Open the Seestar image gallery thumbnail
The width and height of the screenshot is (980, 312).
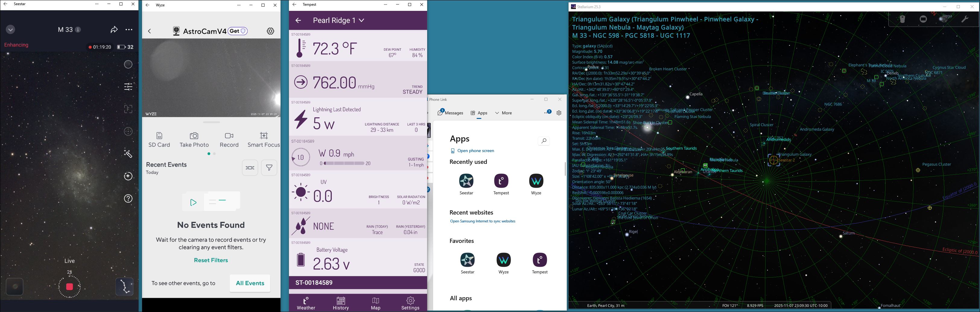coord(15,287)
